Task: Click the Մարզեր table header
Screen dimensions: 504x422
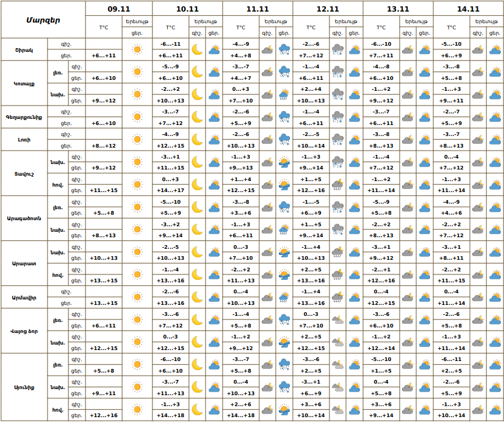Action: coord(43,20)
